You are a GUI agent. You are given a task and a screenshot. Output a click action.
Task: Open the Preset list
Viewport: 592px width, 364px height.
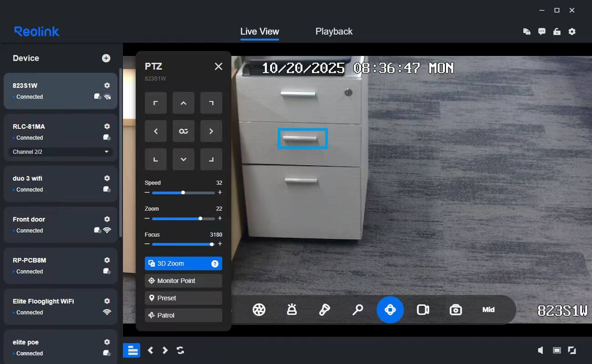pyautogui.click(x=184, y=298)
